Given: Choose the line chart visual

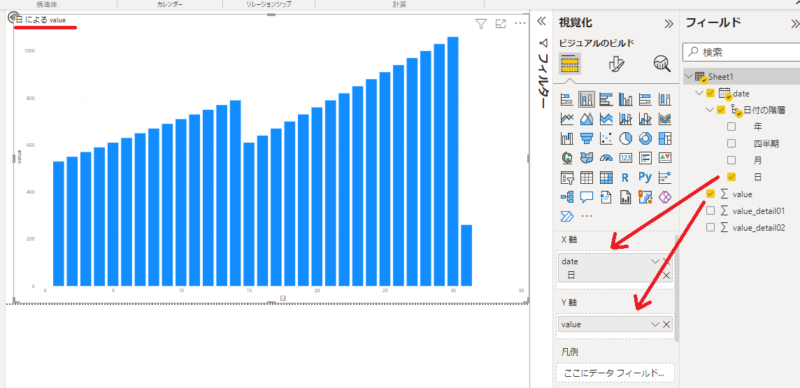Looking at the screenshot, I should pos(566,118).
